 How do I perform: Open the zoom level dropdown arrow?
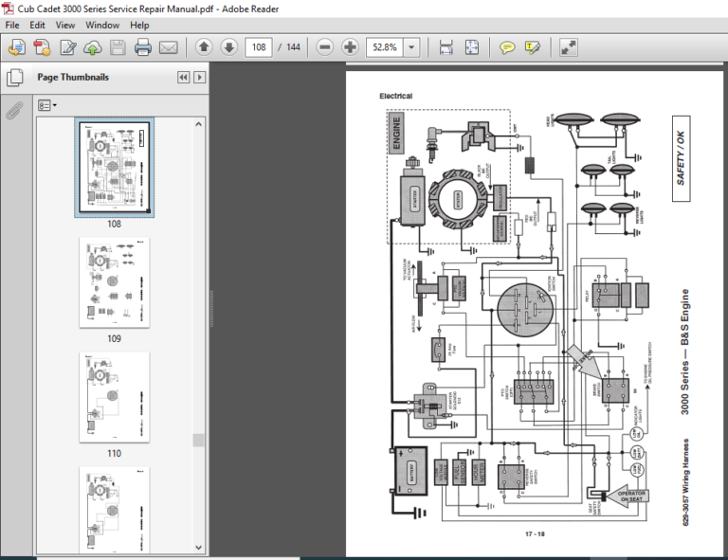411,47
